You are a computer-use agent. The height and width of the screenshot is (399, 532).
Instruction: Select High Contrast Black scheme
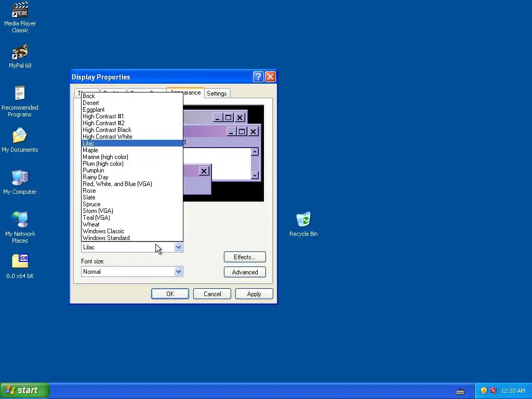[132, 130]
